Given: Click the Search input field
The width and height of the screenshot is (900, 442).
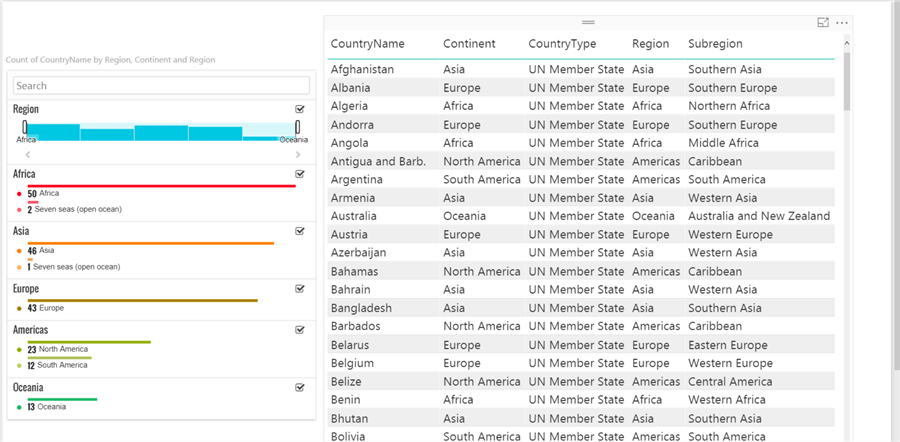Looking at the screenshot, I should pos(161,86).
